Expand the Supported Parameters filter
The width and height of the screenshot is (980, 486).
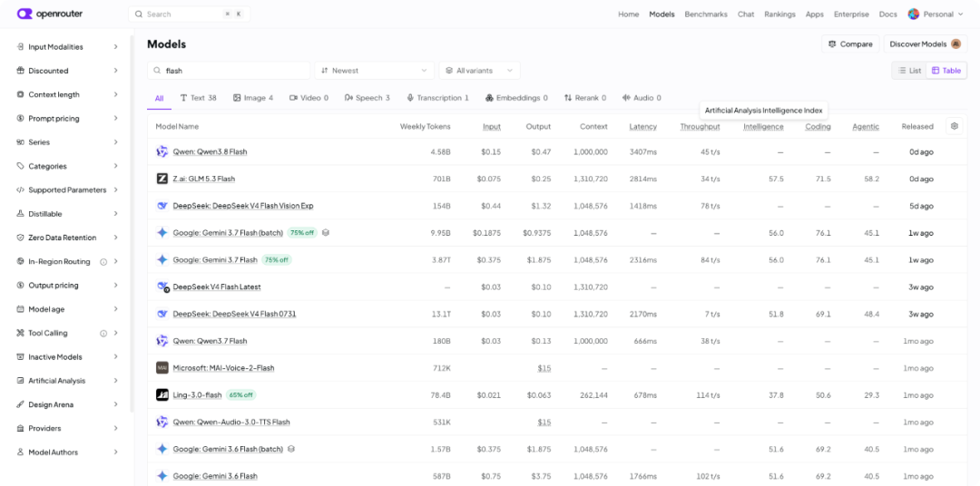(x=67, y=190)
